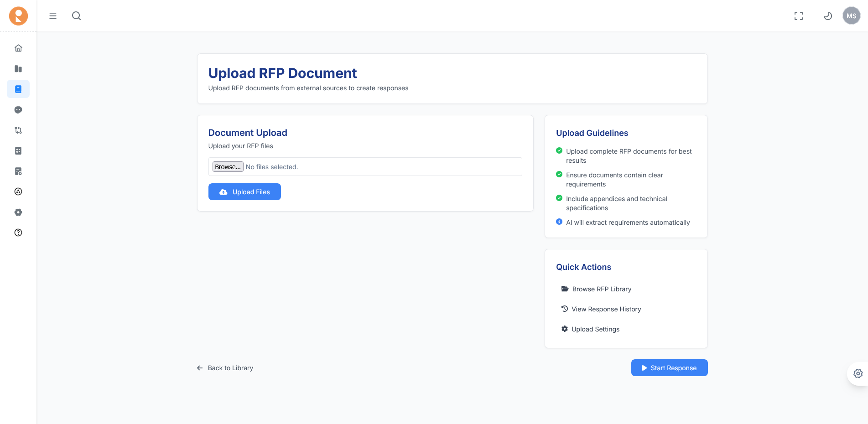Screen dimensions: 868x424
Task: Toggle dark mode with the moon icon
Action: 827,16
